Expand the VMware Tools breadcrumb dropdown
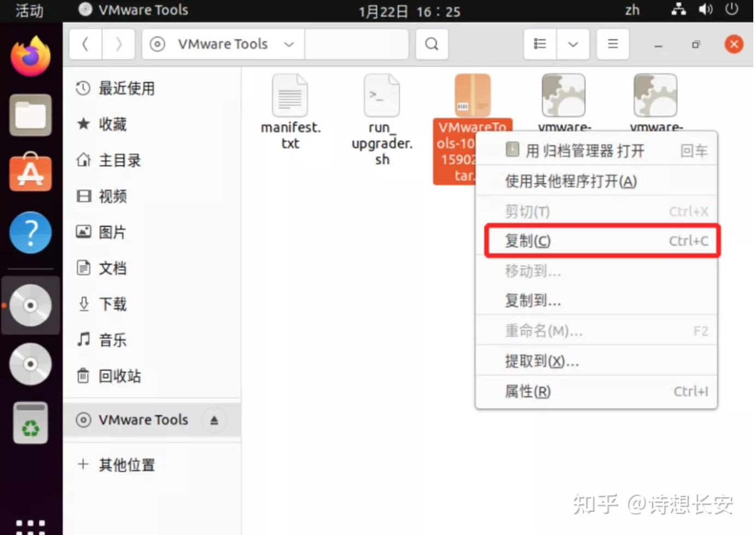 (289, 44)
